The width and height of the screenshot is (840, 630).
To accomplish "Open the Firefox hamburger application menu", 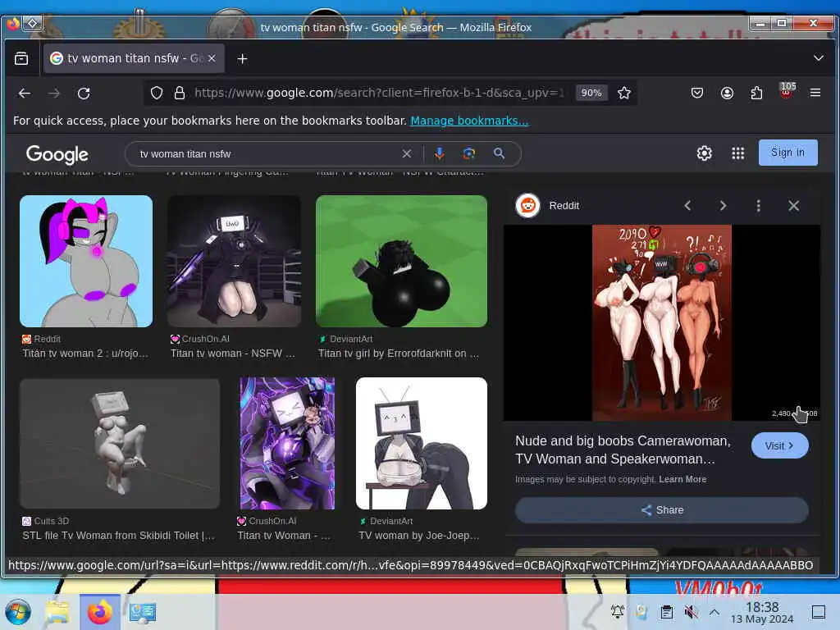I will pos(815,93).
